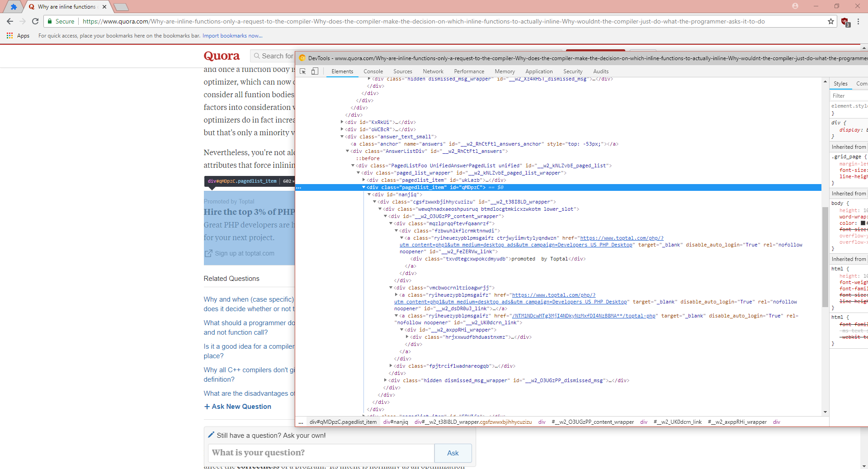868x469 pixels.
Task: Click the Import bookmarks now link
Action: (232, 36)
